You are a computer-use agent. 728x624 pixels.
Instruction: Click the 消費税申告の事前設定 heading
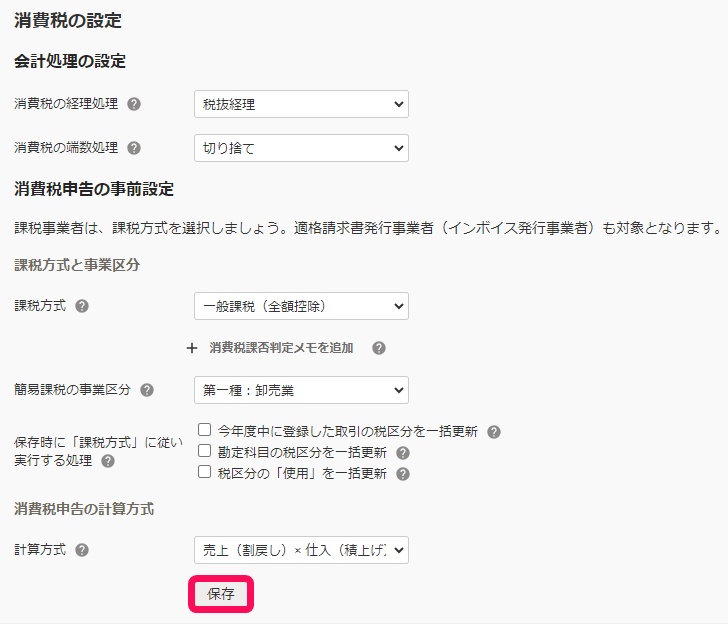(94, 189)
